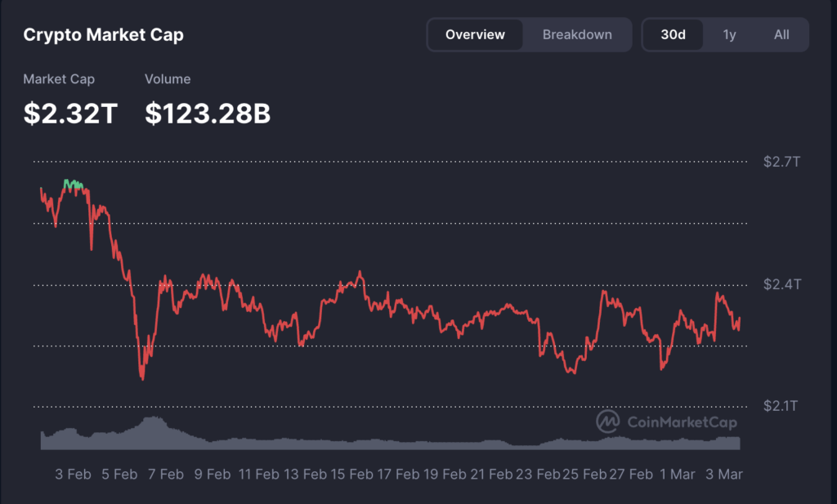Click the green peak segment of the chart line
This screenshot has width=837, height=504.
[74, 185]
